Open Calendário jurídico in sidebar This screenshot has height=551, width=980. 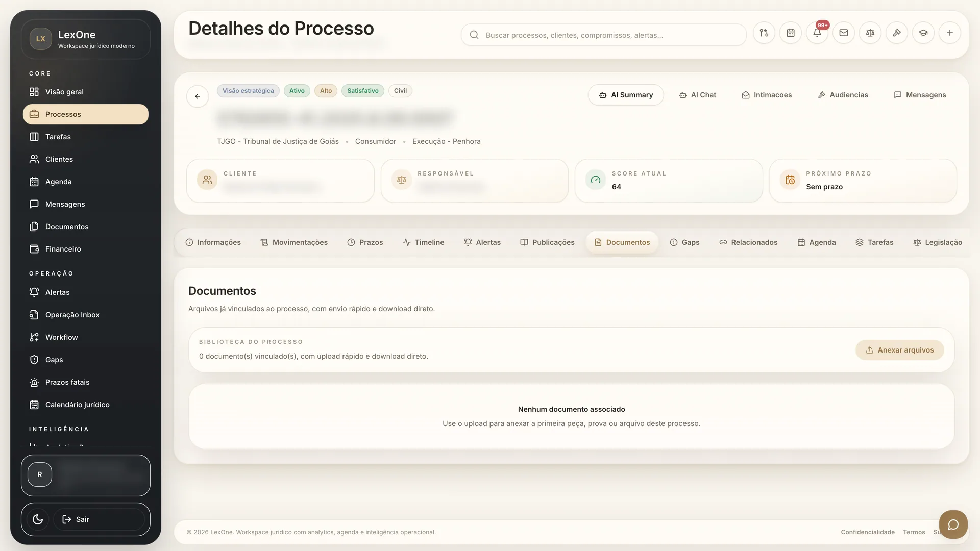(x=86, y=405)
